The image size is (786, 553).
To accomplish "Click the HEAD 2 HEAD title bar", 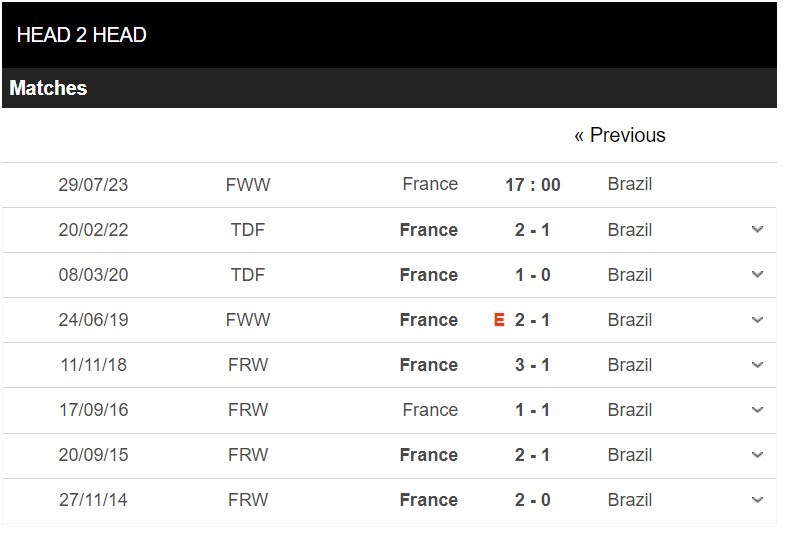I will (389, 35).
